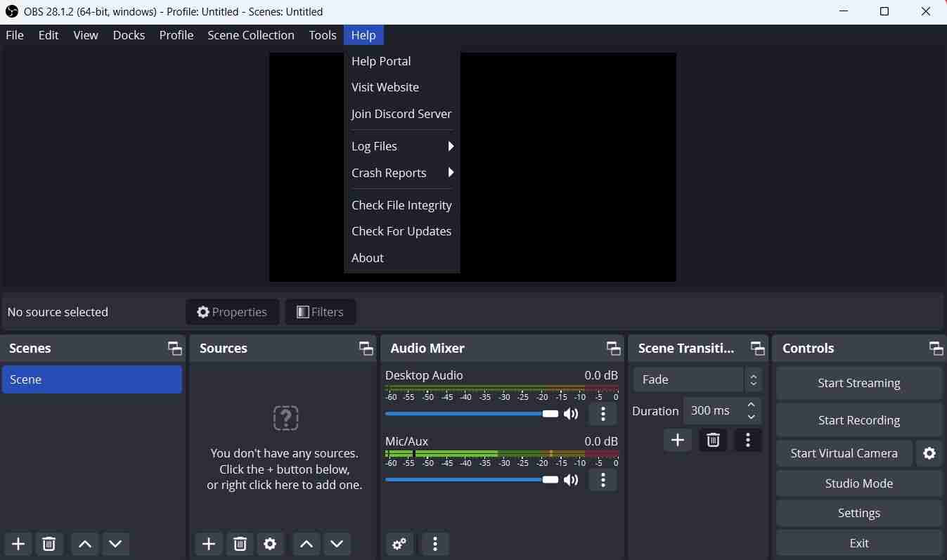
Task: Add a new source with the plus icon
Action: click(208, 544)
